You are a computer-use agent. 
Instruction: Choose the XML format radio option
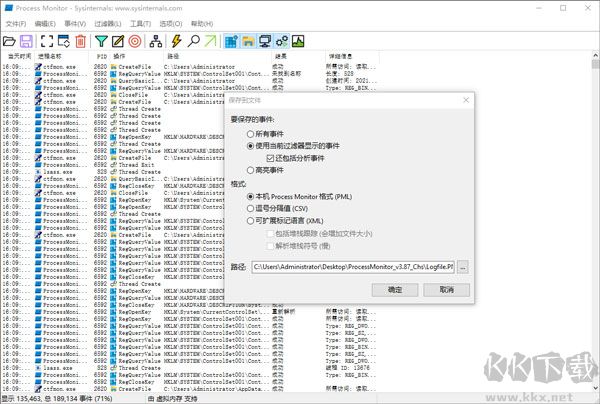coord(250,221)
